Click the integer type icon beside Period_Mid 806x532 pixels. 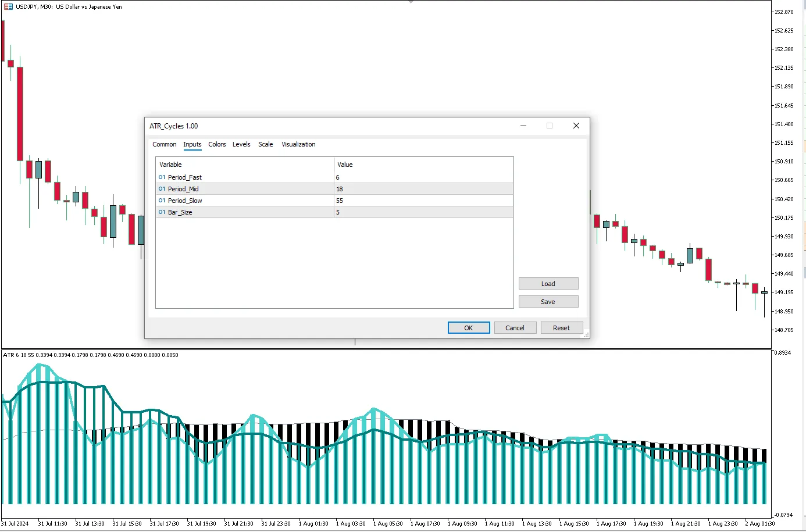coord(162,189)
